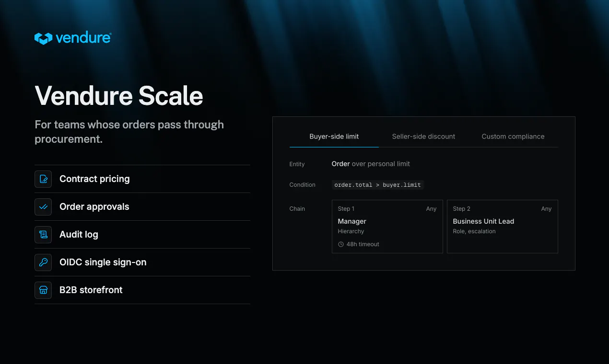Click the OIDC single sign-on label
609x364 pixels.
pos(103,262)
